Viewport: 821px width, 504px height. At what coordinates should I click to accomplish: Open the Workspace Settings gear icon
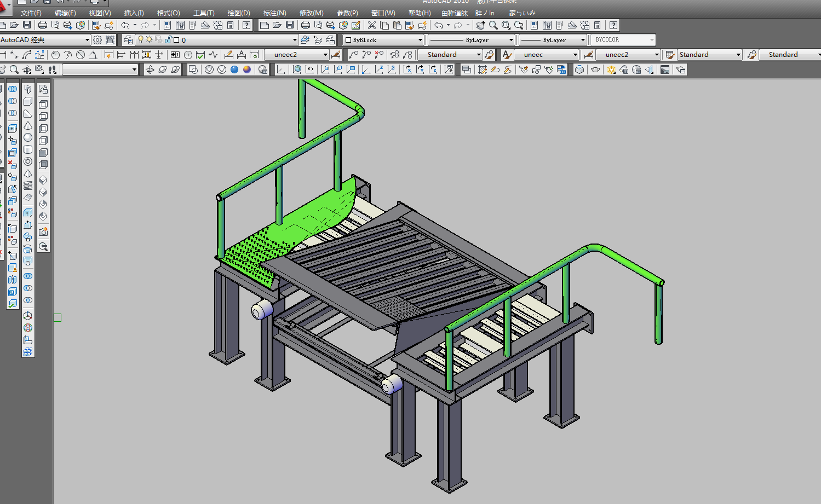click(97, 40)
